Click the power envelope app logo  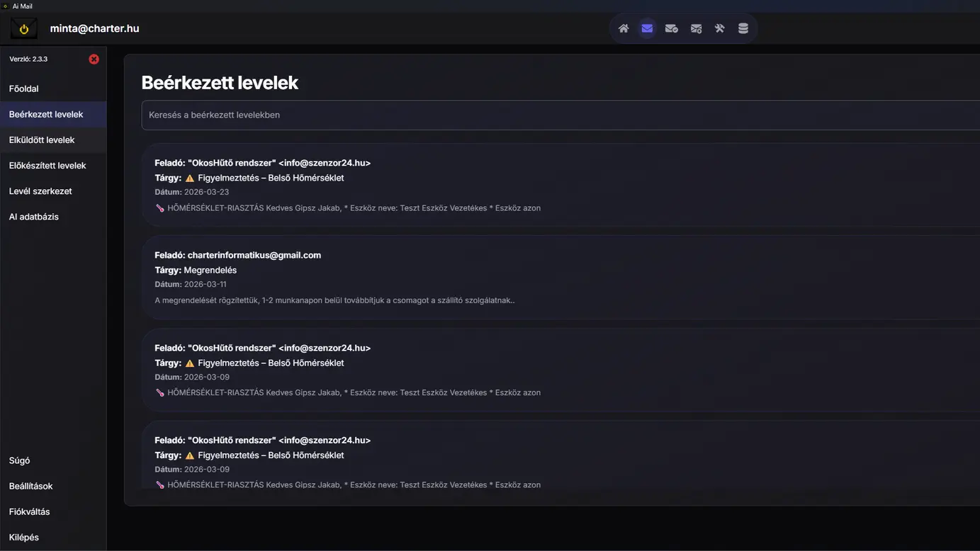[x=24, y=29]
